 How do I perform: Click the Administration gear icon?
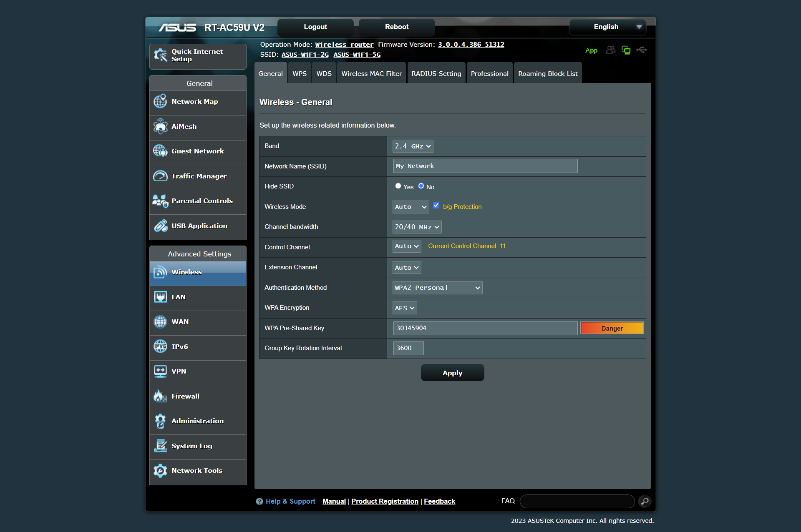tap(160, 421)
